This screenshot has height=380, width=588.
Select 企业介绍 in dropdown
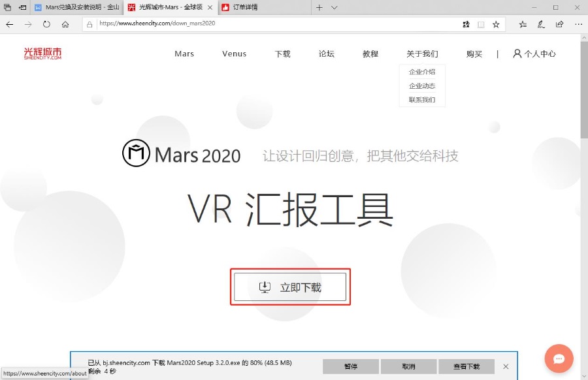[x=422, y=72]
